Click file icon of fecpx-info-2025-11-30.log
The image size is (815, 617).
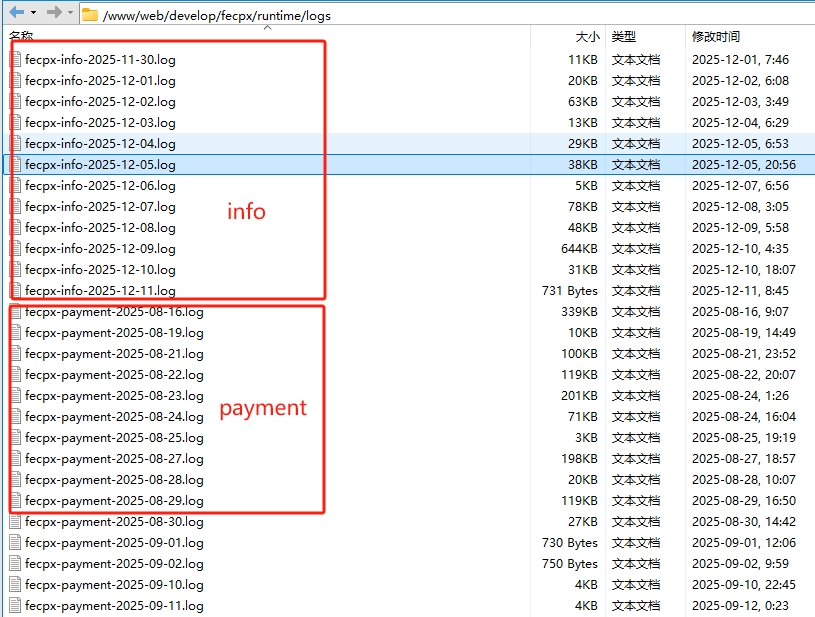click(15, 59)
